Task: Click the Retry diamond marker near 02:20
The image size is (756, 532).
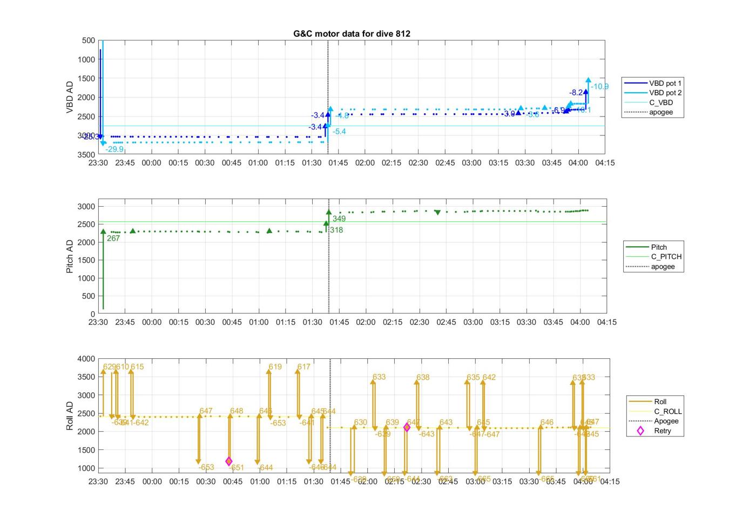Action: coord(407,427)
